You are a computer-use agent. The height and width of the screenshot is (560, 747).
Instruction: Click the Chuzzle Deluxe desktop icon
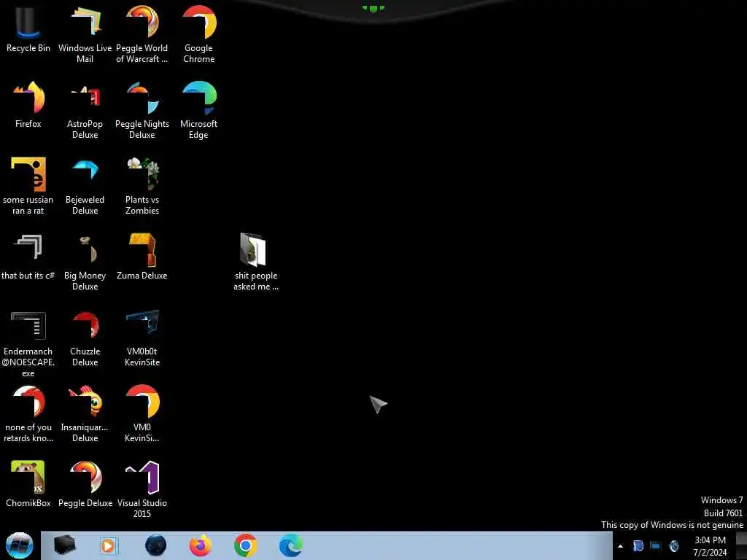click(85, 338)
